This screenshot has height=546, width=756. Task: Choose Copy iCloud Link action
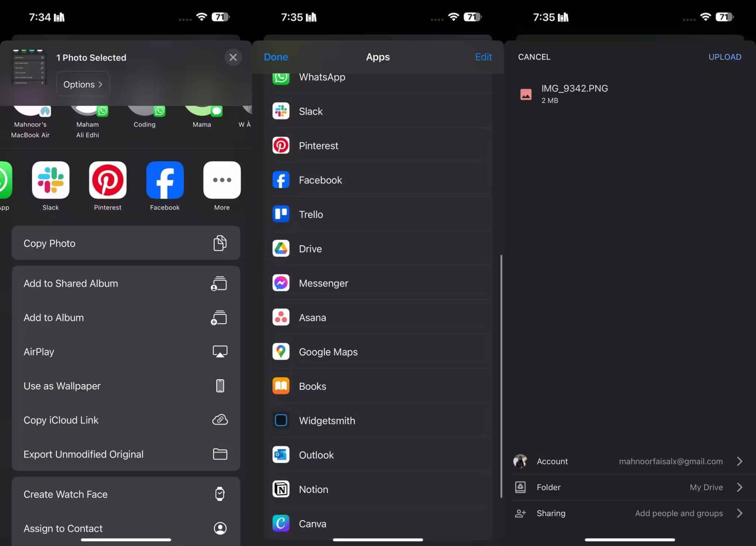click(x=126, y=420)
